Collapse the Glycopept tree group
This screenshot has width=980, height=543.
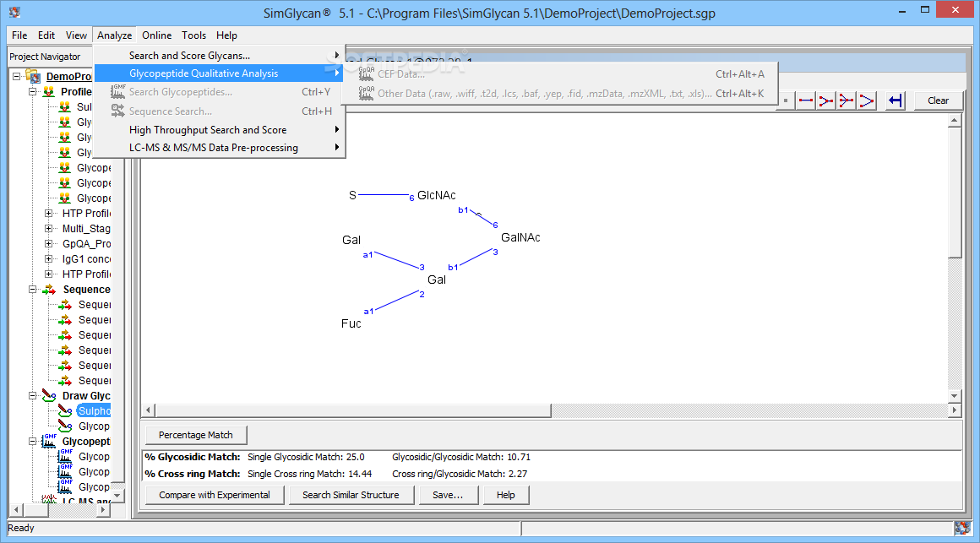[x=32, y=441]
